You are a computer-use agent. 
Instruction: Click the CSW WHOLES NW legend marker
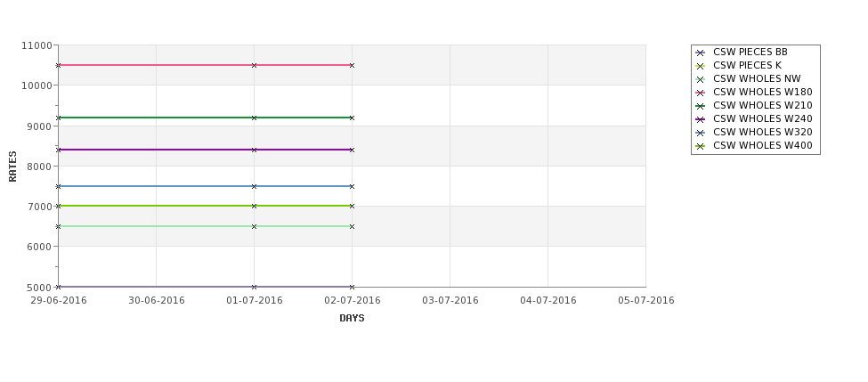[x=701, y=80]
